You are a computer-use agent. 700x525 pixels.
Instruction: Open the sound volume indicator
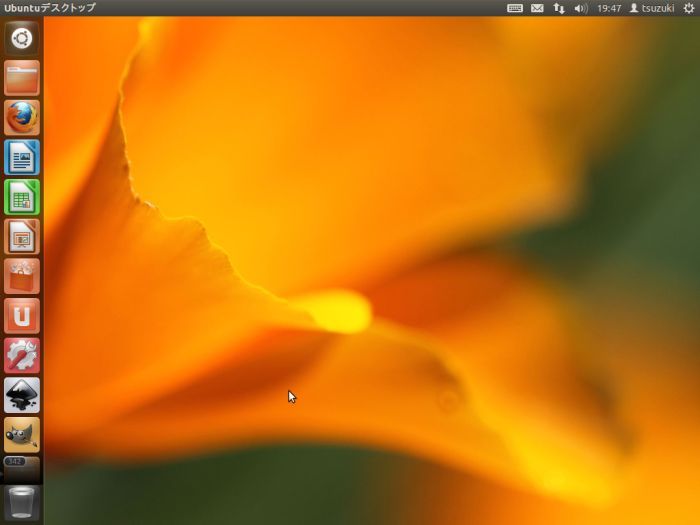pyautogui.click(x=581, y=8)
